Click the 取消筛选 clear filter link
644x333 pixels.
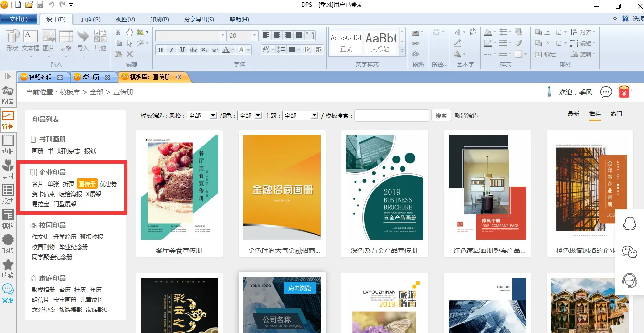(x=466, y=115)
